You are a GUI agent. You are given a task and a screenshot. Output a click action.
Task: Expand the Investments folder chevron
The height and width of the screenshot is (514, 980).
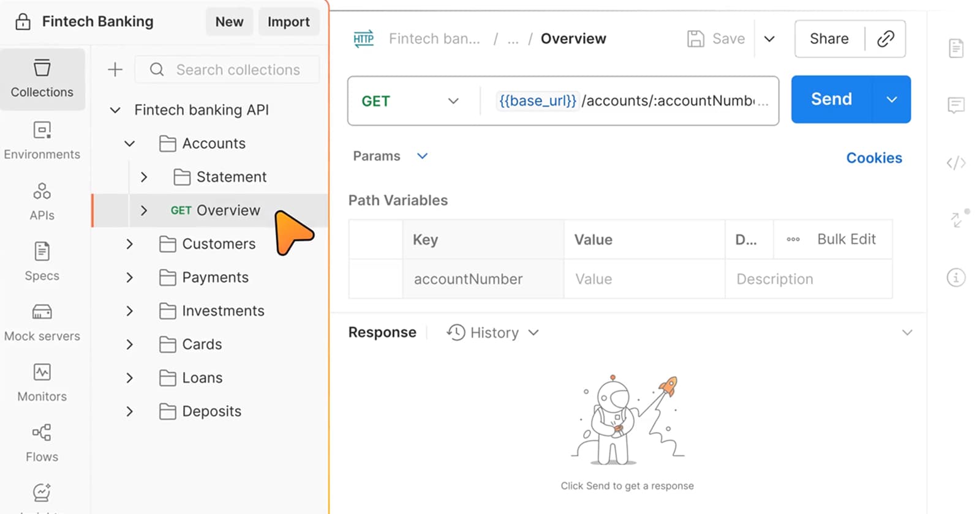coord(129,311)
